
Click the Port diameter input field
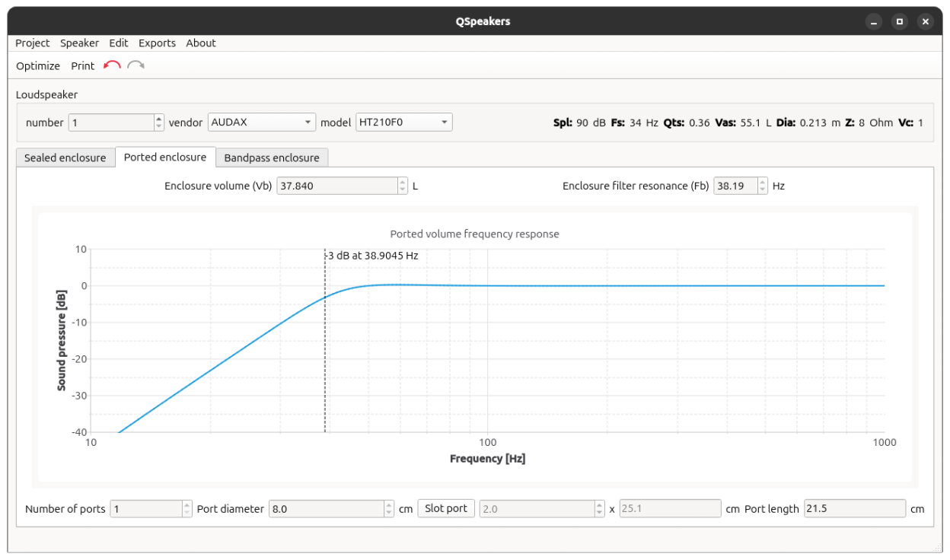pos(326,509)
